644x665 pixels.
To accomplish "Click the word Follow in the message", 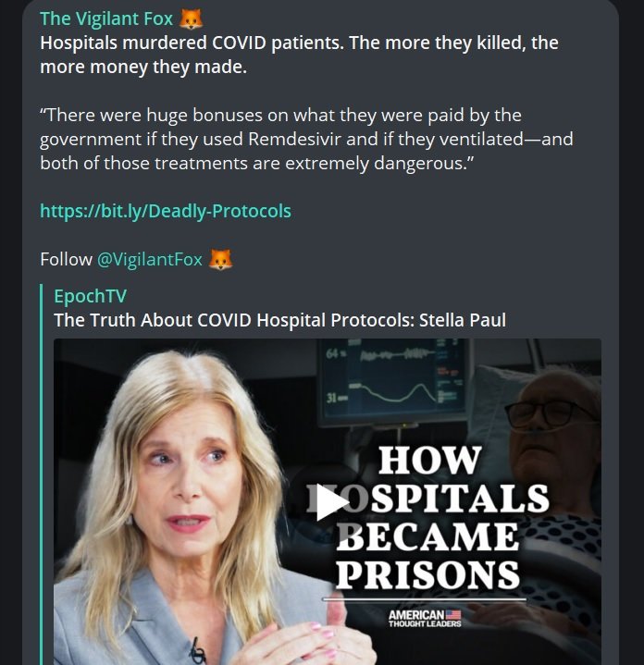I will click(x=66, y=259).
